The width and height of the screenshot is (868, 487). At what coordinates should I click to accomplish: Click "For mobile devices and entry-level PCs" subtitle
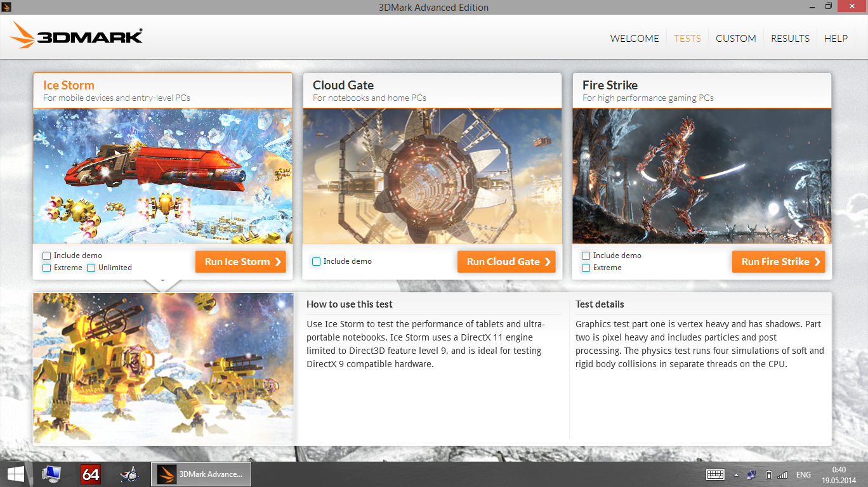coord(117,98)
